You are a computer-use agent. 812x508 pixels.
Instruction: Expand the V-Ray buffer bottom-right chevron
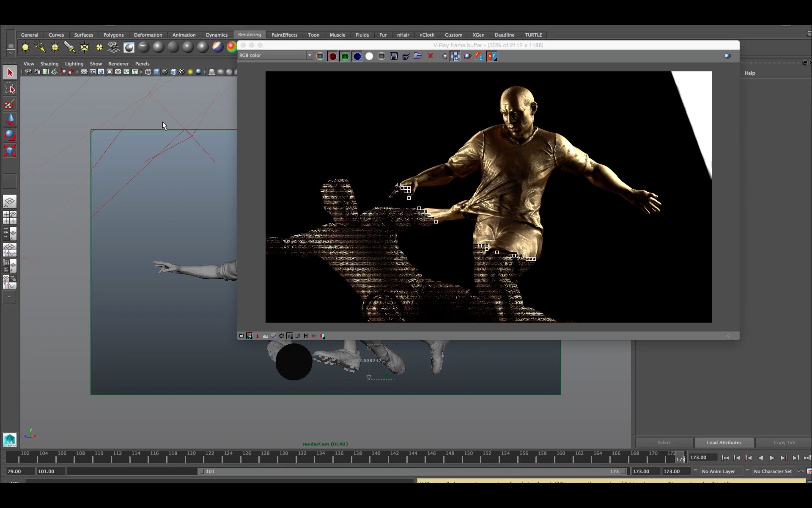pos(729,336)
